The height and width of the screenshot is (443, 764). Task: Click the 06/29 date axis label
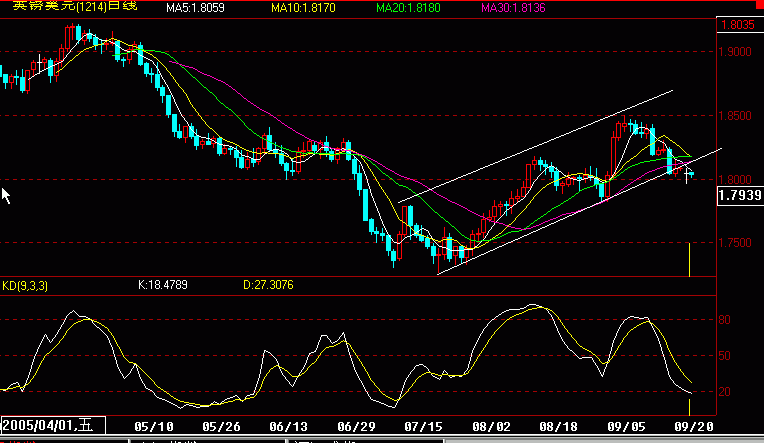(356, 427)
